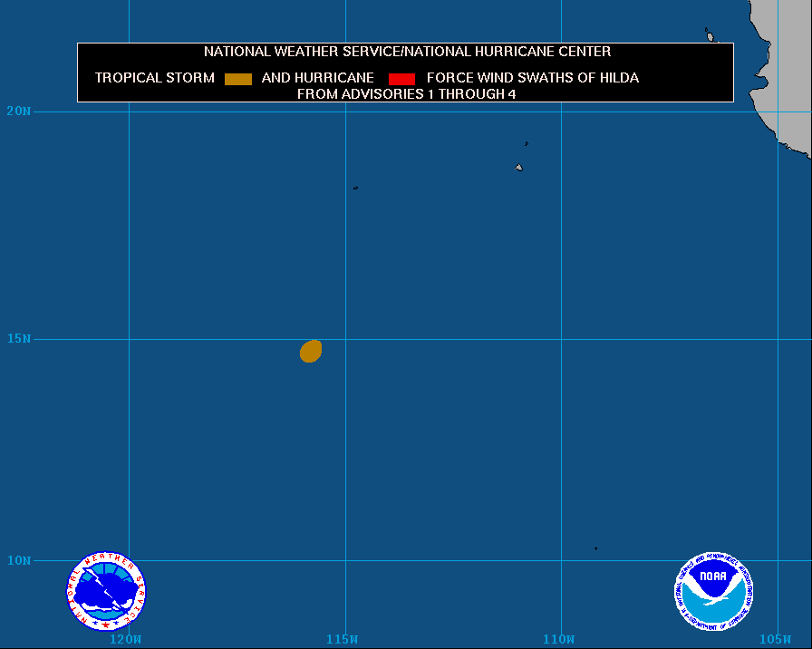Click the gray island near 110W 19N
Screen dimensions: 812x649
(519, 168)
